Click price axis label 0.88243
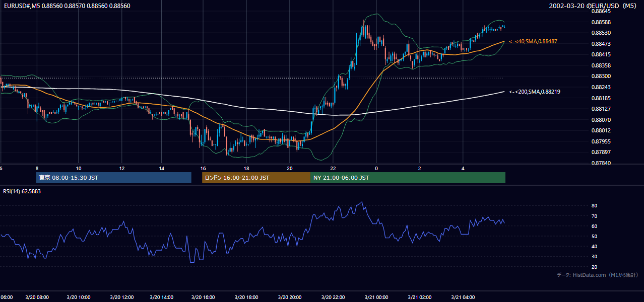Screen dimensions: 644x302 click(x=601, y=87)
